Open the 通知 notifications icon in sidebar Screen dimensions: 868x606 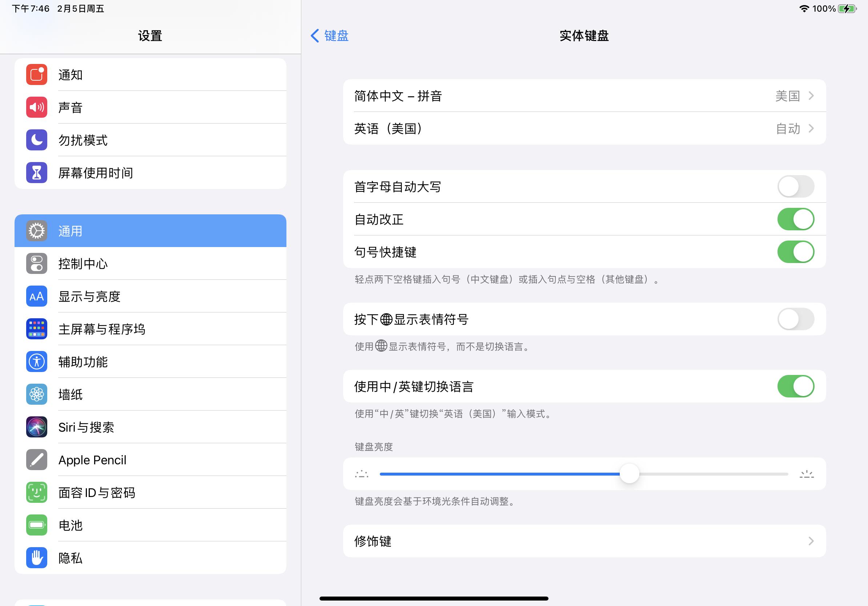[36, 74]
